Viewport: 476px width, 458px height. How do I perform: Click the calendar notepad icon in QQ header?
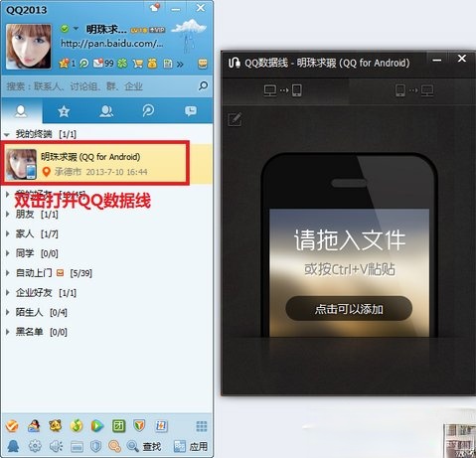click(x=168, y=64)
